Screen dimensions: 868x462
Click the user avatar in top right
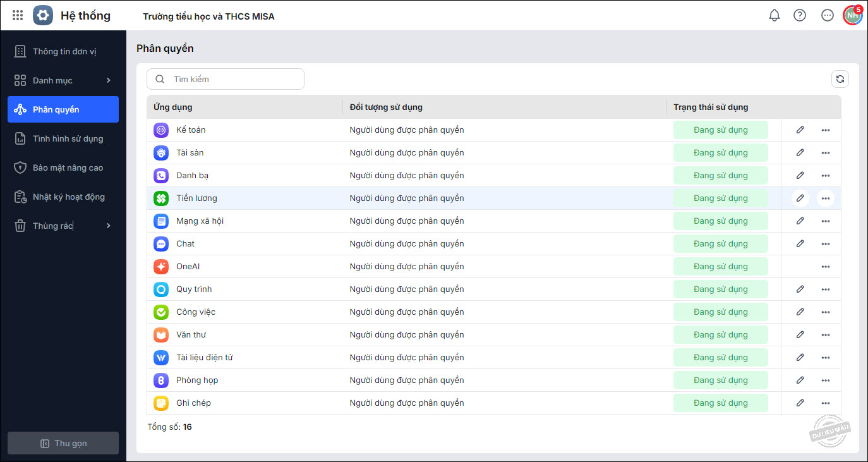pos(852,15)
